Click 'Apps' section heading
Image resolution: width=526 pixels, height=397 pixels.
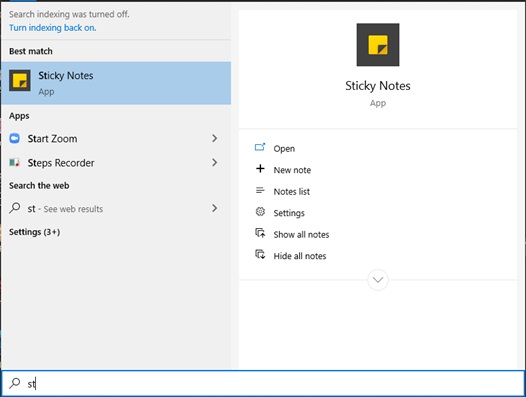click(x=19, y=116)
